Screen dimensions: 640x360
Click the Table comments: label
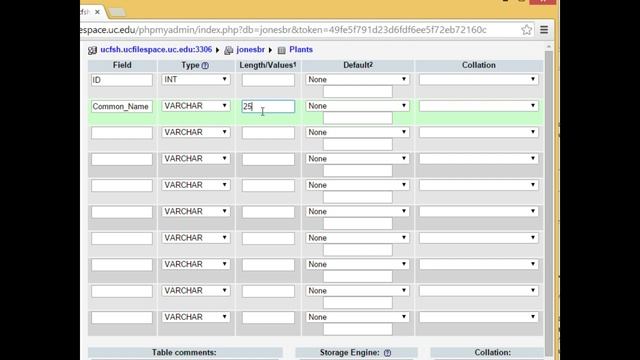coord(184,353)
